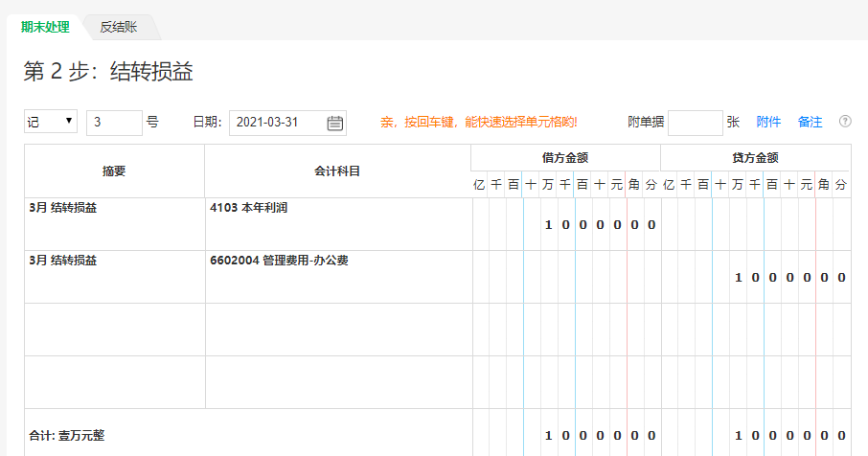
Task: Click the help question mark icon
Action: click(845, 122)
